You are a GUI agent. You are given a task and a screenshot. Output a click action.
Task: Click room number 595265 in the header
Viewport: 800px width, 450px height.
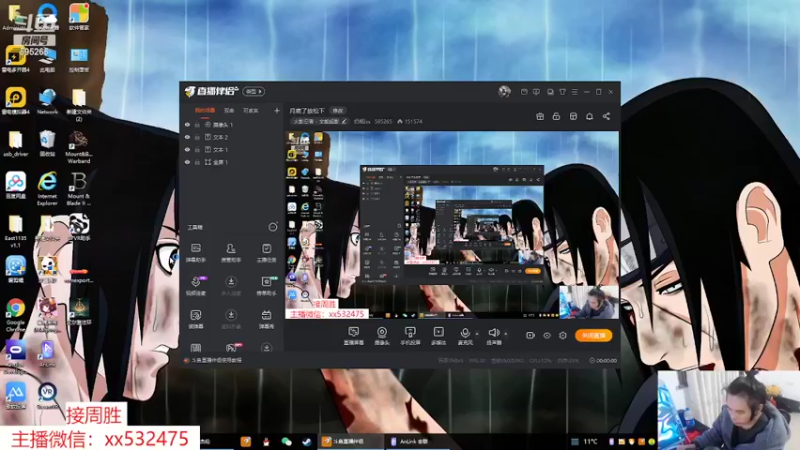(x=383, y=121)
